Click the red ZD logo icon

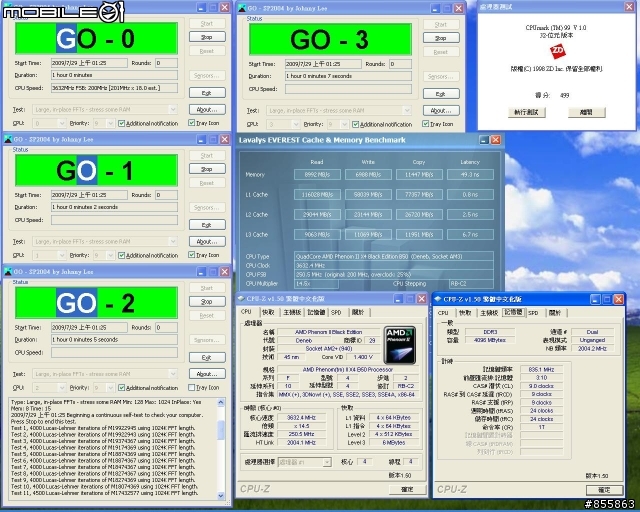(x=558, y=52)
